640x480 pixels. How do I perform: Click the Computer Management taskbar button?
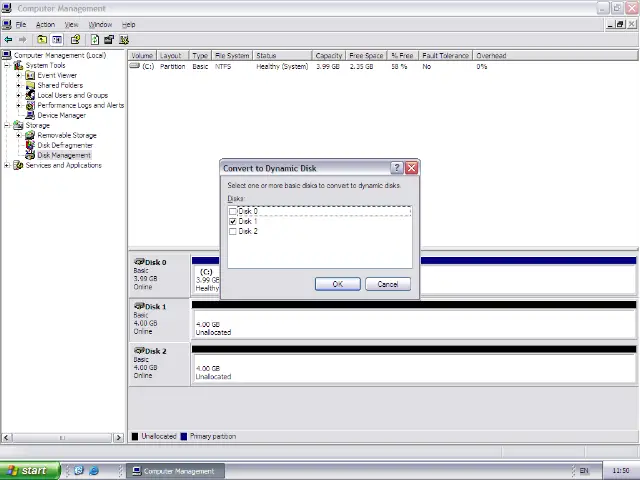tap(176, 471)
